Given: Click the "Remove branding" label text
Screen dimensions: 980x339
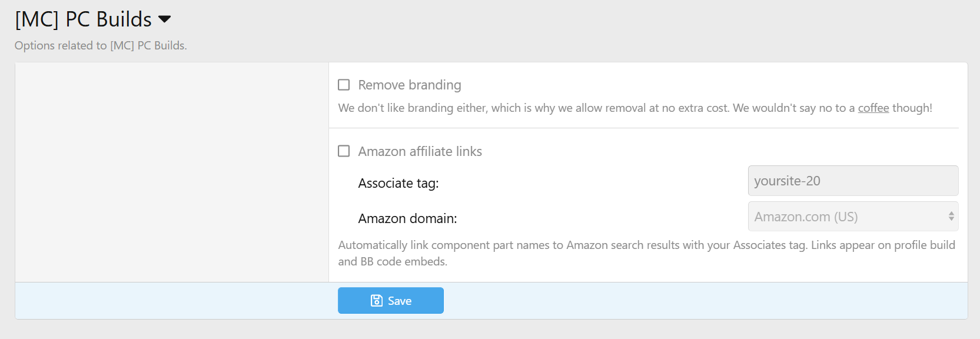Looking at the screenshot, I should [409, 85].
